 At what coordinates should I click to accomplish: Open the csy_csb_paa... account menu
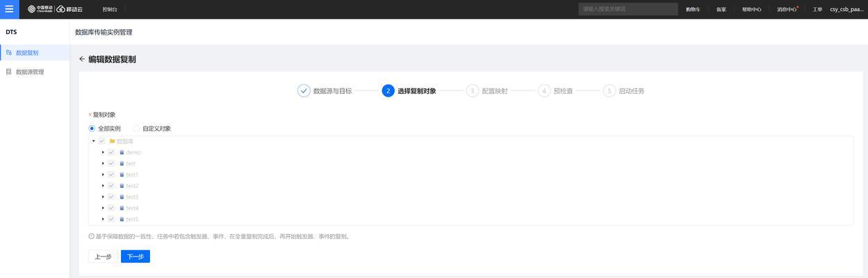click(x=846, y=10)
